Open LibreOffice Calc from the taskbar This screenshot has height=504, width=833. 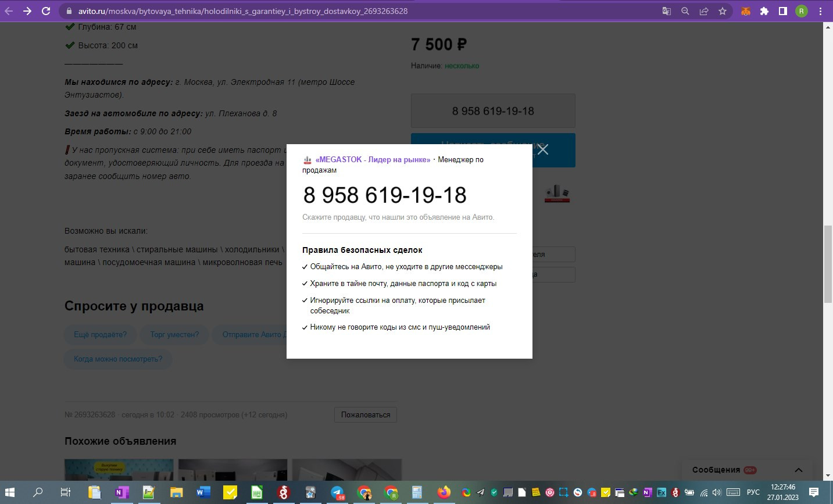coord(257,493)
